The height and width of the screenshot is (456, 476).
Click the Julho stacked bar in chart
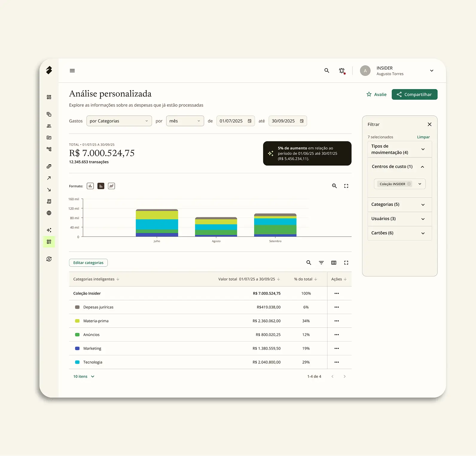tap(157, 223)
